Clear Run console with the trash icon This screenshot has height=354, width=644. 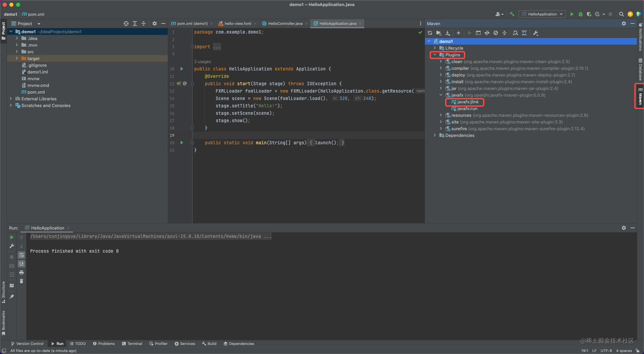click(21, 281)
